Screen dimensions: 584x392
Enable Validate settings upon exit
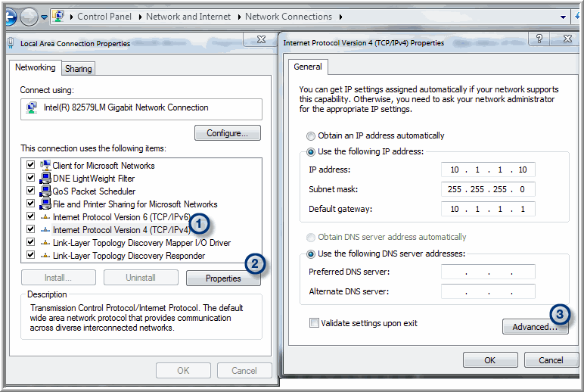tap(314, 323)
